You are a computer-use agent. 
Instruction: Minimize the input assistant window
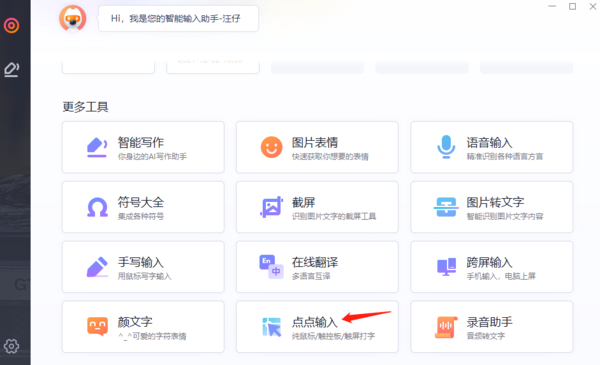coord(552,7)
